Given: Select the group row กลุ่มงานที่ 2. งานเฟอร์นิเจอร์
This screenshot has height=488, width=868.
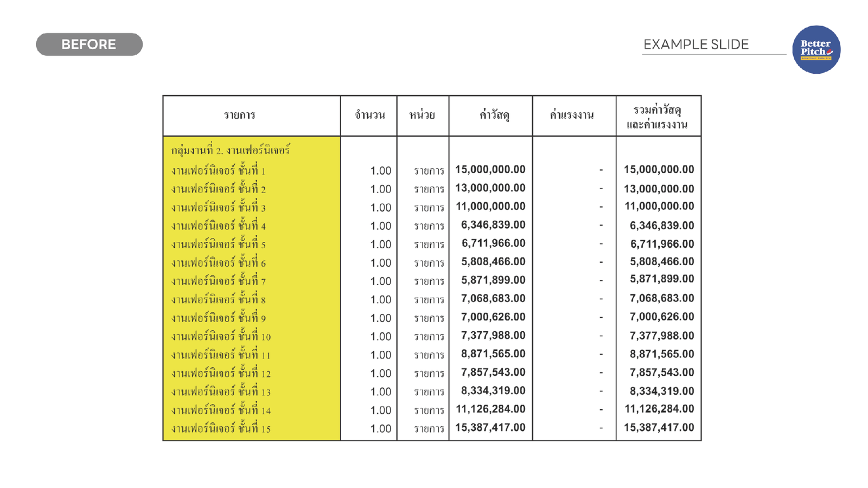Looking at the screenshot, I should [x=231, y=150].
